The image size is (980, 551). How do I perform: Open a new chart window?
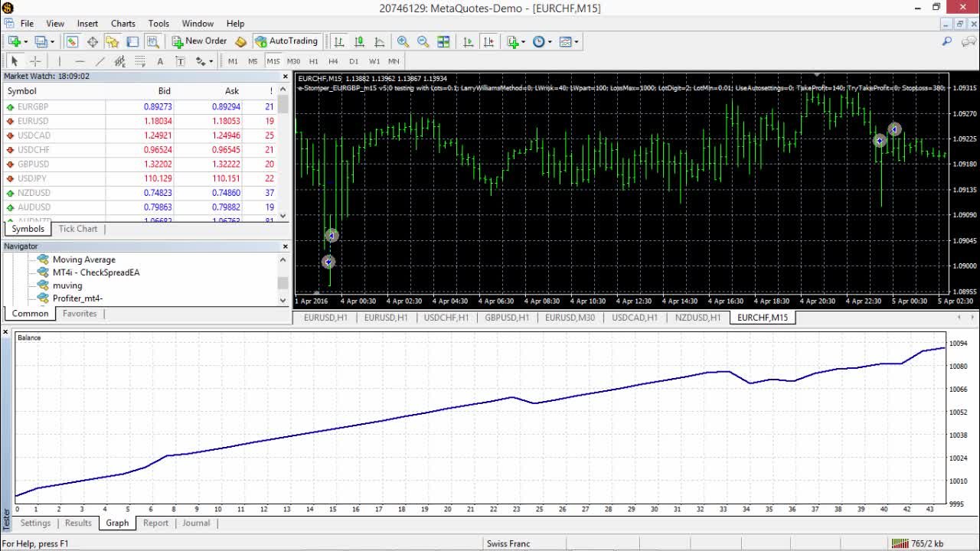coord(13,41)
